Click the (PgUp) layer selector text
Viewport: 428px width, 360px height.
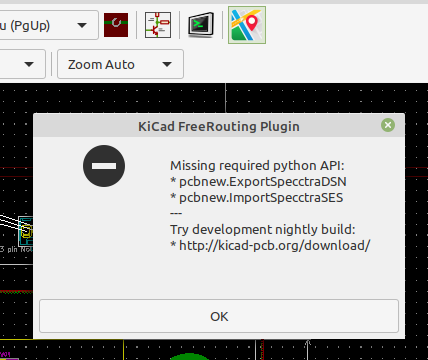25,26
